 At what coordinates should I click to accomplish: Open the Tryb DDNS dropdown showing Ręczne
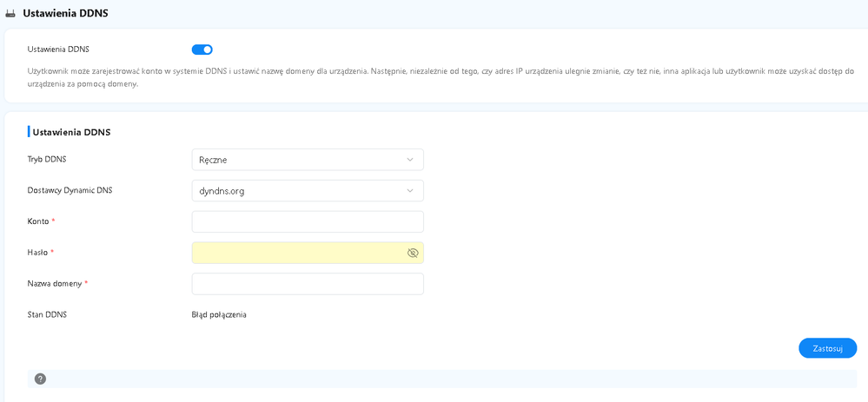click(307, 160)
